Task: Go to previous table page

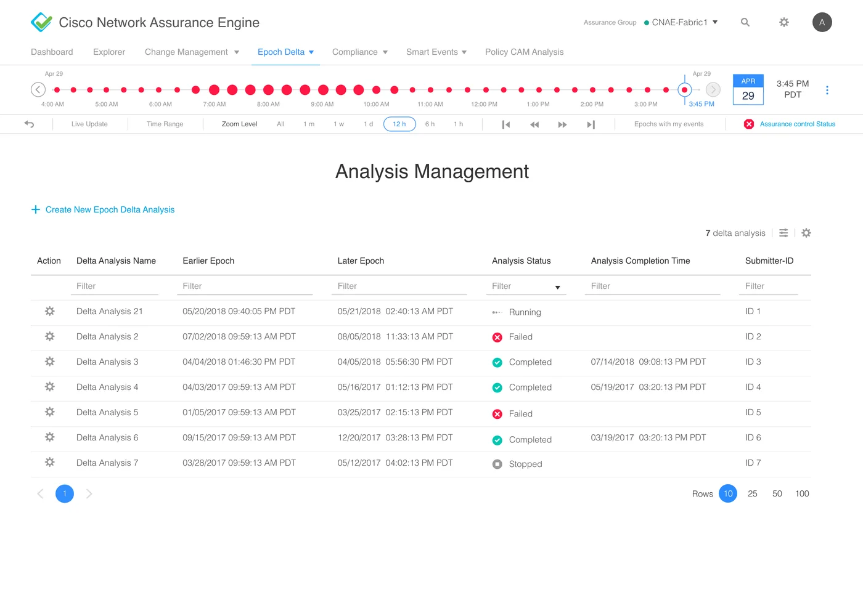Action: [x=40, y=493]
